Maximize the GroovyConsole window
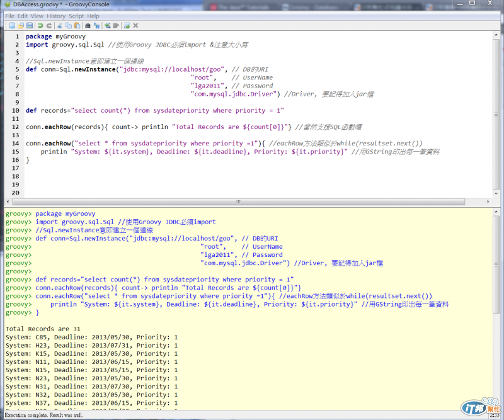This screenshot has width=504, height=420. pos(472,3)
